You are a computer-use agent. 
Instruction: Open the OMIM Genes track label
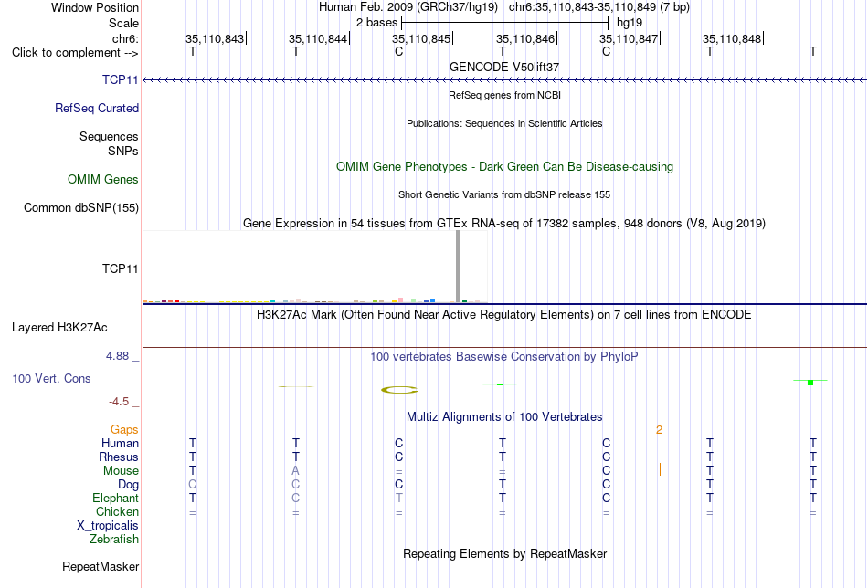(103, 179)
